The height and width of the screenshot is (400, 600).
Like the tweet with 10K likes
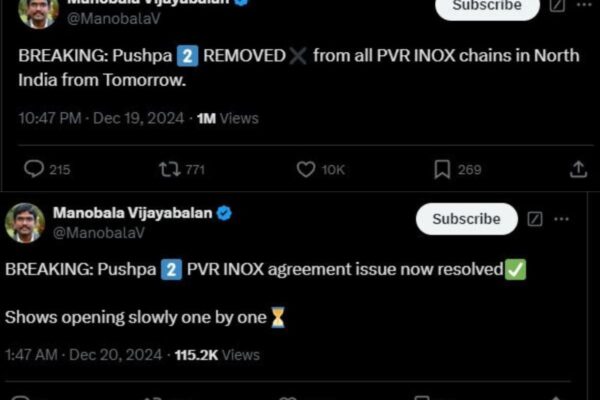pyautogui.click(x=307, y=169)
